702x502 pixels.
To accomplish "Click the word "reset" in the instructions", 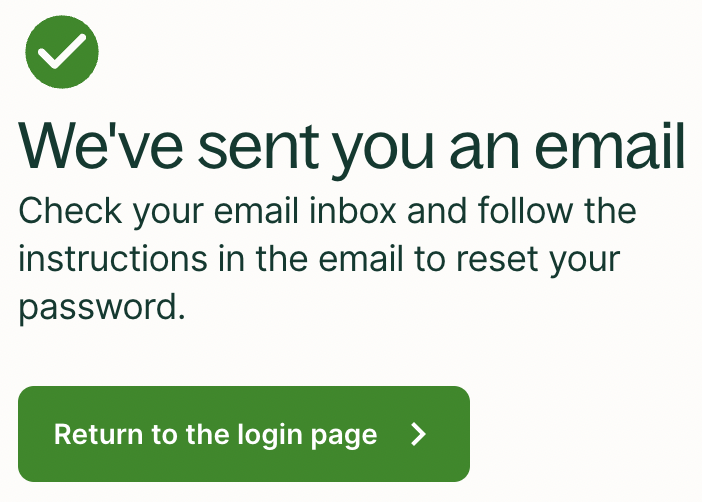I will click(x=492, y=259).
